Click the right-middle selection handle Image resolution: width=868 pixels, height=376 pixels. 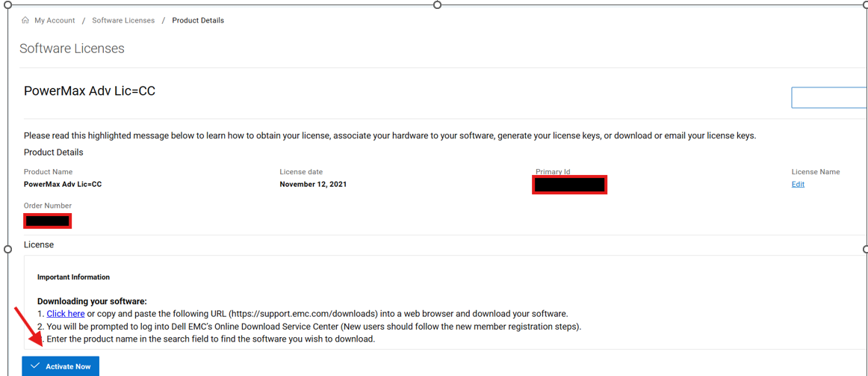tap(865, 249)
